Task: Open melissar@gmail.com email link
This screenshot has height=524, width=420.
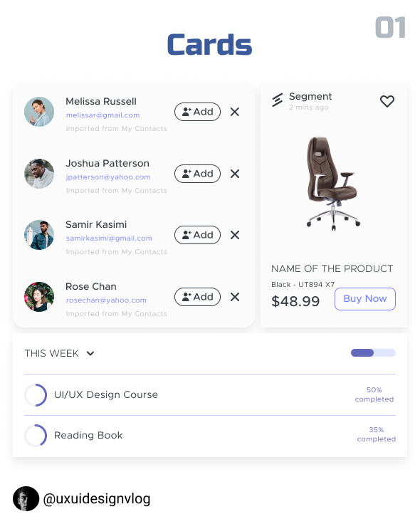Action: (103, 115)
